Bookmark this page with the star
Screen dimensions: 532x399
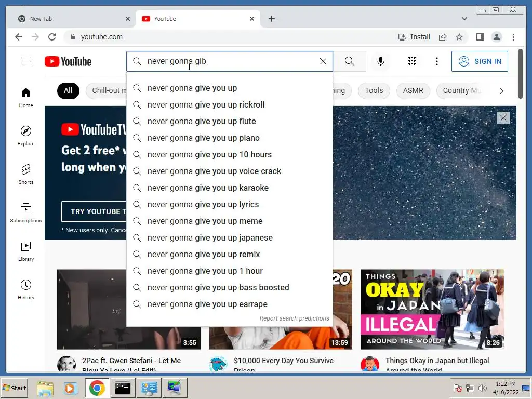459,37
